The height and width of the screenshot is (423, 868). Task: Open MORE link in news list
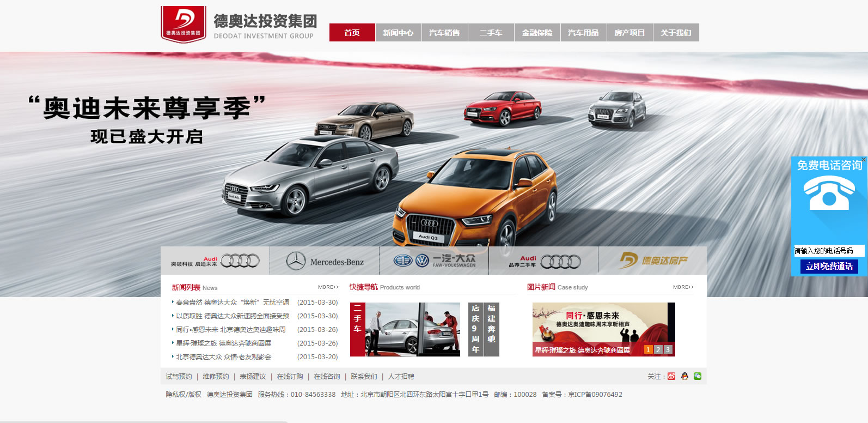(328, 287)
